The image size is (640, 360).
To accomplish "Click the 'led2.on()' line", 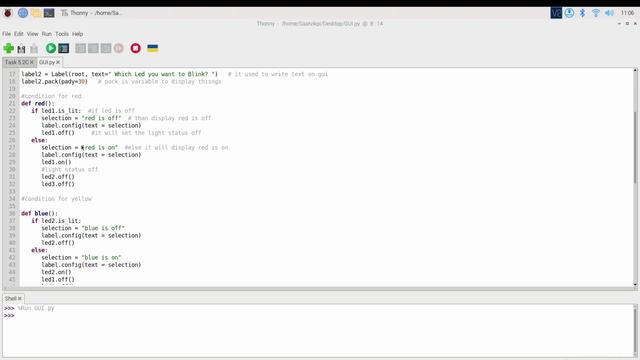I will tap(56, 272).
